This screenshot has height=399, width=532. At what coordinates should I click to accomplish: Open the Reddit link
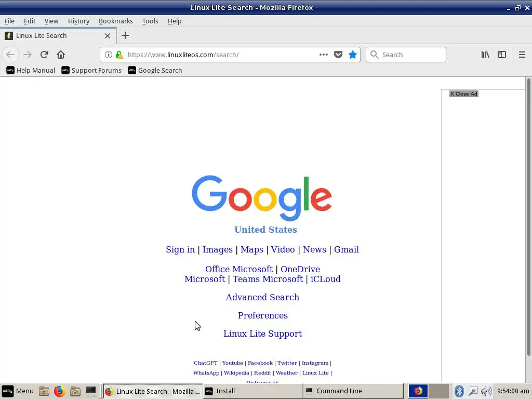[262, 373]
